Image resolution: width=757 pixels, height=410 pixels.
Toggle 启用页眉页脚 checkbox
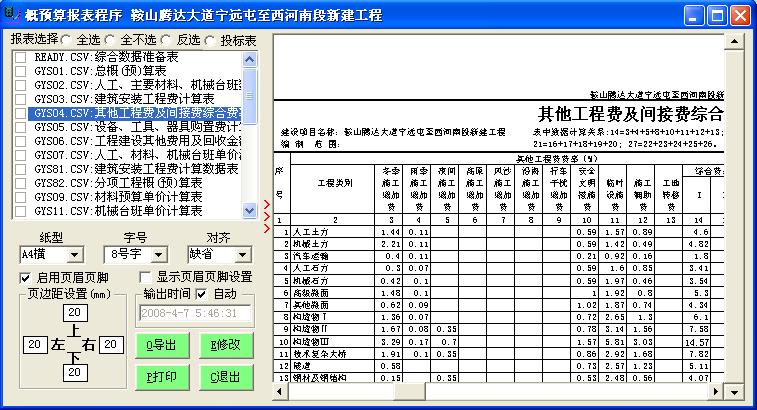25,278
